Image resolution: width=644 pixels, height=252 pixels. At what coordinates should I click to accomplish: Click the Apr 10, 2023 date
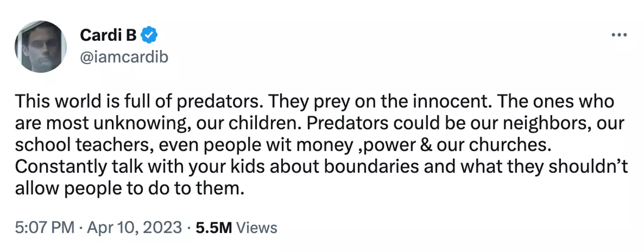(x=134, y=227)
